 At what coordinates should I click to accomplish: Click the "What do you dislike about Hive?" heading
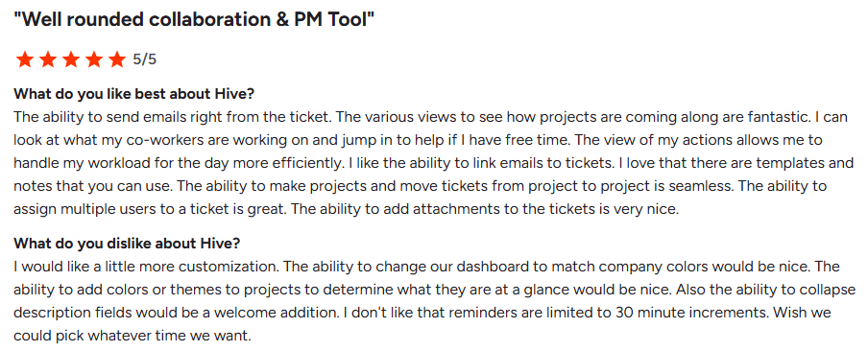click(127, 244)
